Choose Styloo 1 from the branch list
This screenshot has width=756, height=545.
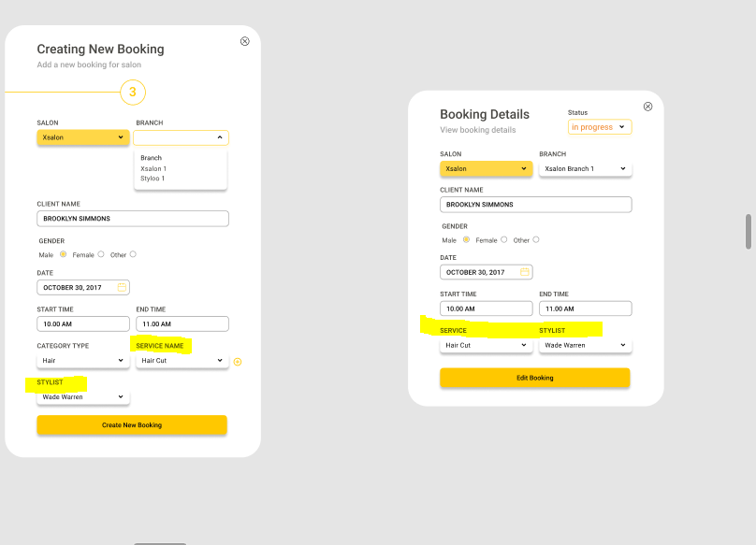[x=153, y=179]
